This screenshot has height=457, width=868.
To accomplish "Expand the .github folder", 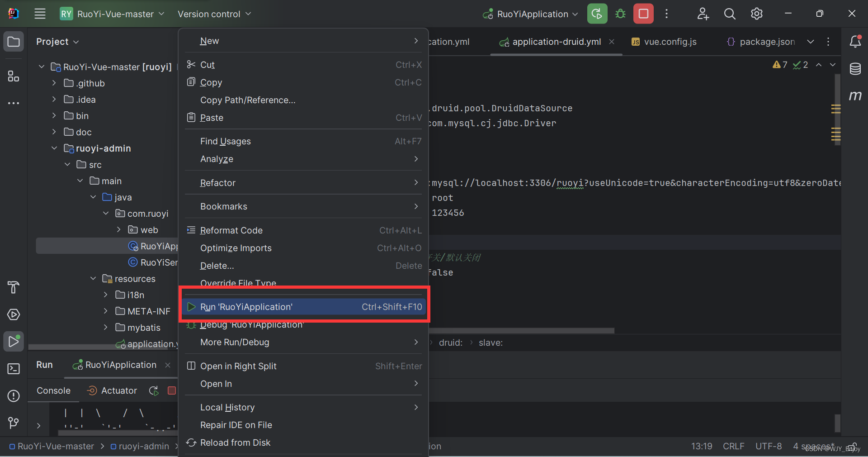I will (54, 83).
